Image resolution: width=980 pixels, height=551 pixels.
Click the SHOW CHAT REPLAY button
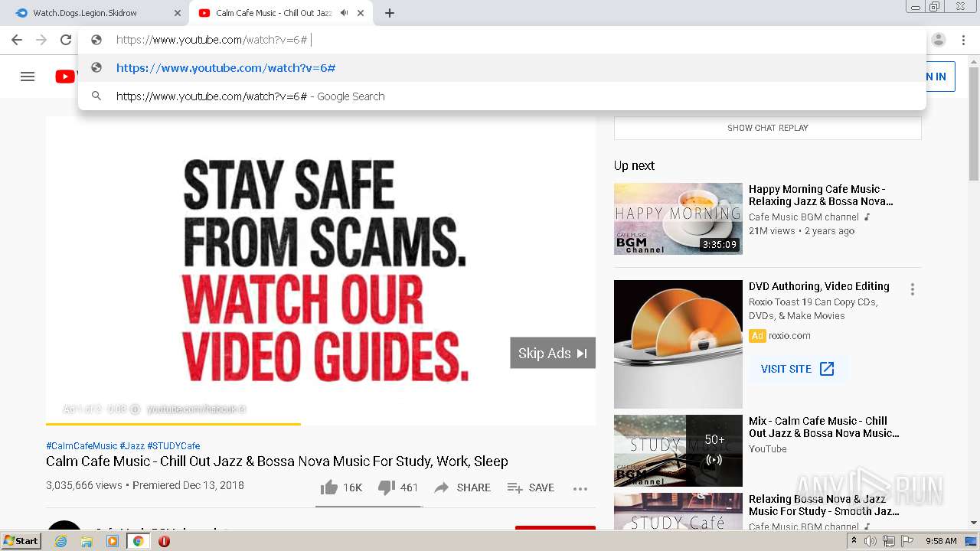(767, 128)
